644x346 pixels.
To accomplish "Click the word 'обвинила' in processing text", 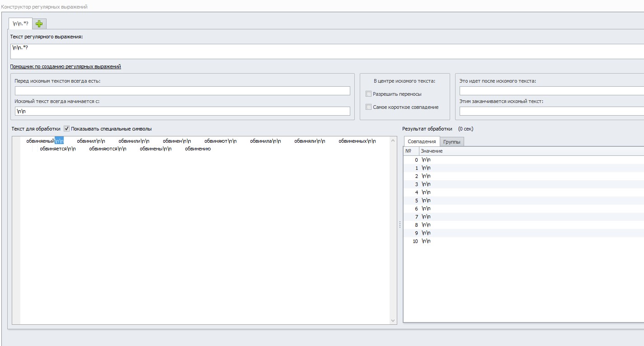I will pyautogui.click(x=261, y=141).
